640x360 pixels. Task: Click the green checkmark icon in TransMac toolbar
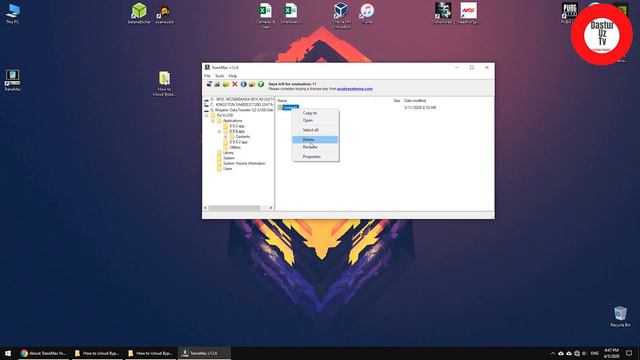(261, 84)
